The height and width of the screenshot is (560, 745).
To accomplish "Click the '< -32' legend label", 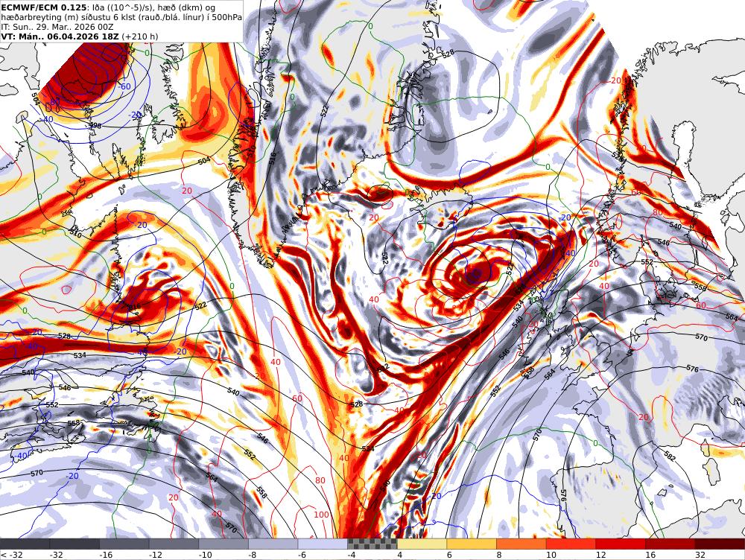I will pos(11,554).
